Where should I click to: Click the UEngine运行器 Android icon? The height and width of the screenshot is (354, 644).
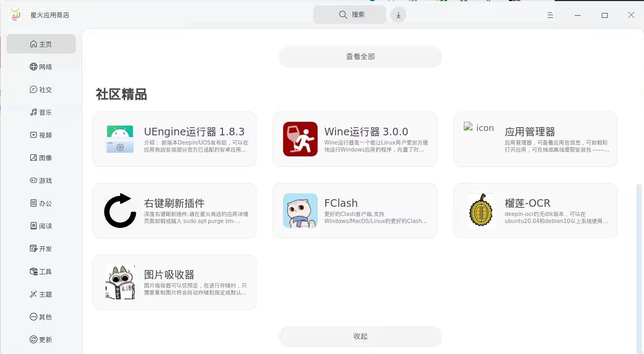tap(120, 139)
